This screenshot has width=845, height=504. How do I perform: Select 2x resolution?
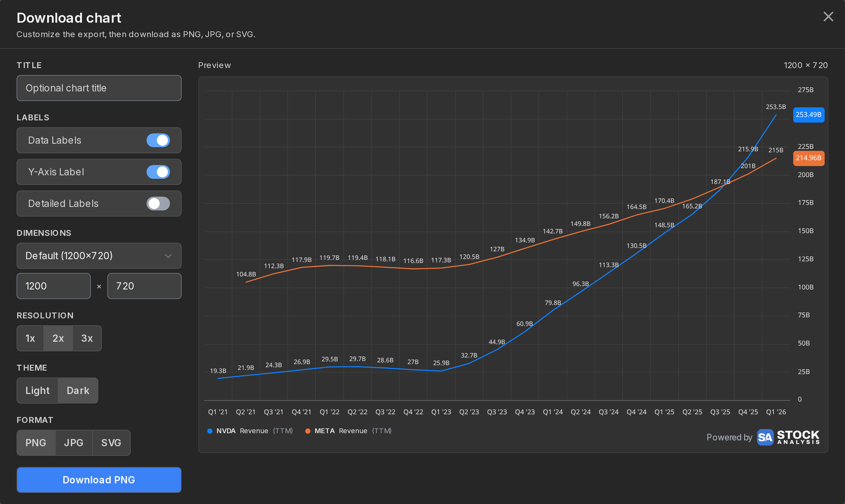(58, 338)
